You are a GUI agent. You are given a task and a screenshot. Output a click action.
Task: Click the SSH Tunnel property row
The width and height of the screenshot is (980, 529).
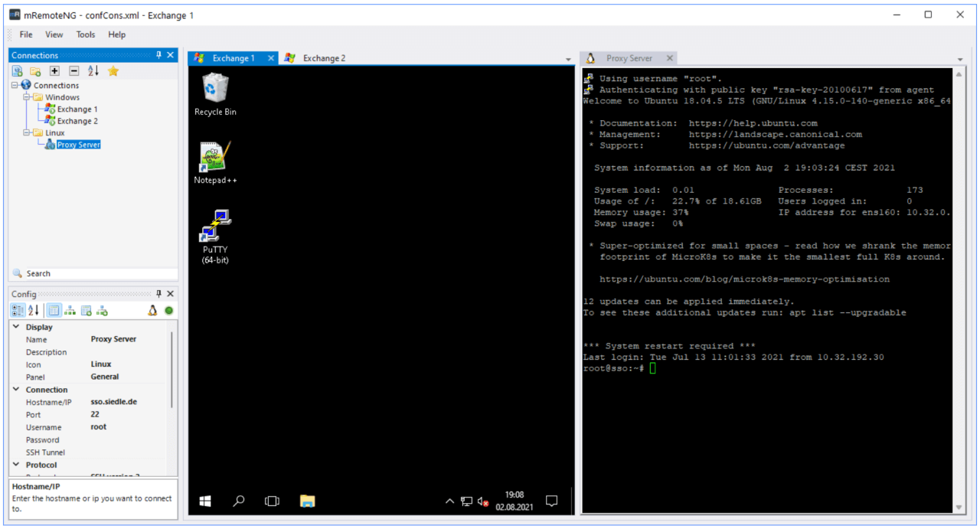88,452
